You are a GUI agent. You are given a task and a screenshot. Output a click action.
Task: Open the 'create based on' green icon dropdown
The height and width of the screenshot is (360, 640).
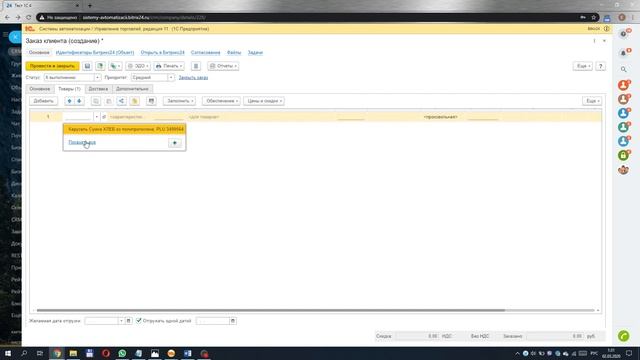pyautogui.click(x=115, y=66)
